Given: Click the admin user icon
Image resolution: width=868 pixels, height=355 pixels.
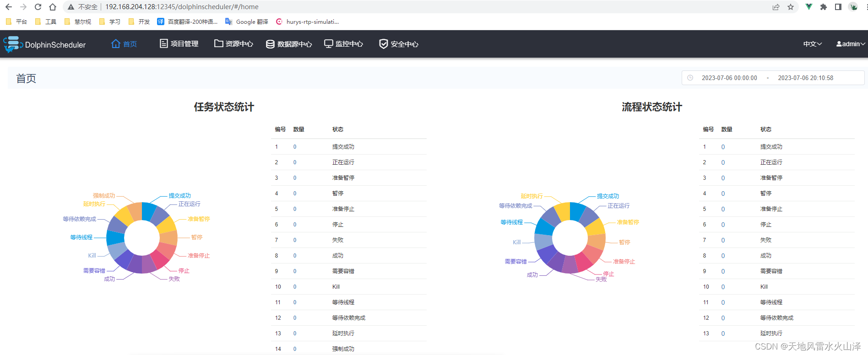Looking at the screenshot, I should [x=839, y=44].
